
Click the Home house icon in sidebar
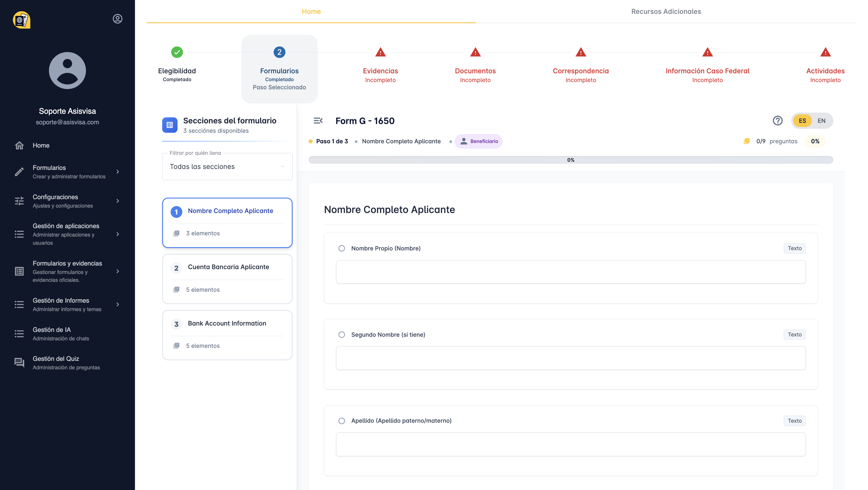(x=19, y=145)
